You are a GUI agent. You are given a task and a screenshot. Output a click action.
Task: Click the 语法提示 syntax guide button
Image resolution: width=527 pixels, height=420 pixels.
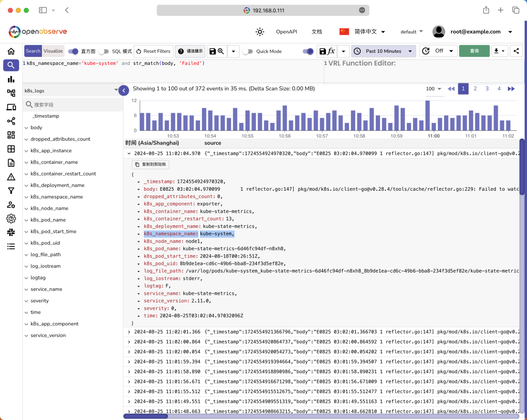pyautogui.click(x=191, y=51)
